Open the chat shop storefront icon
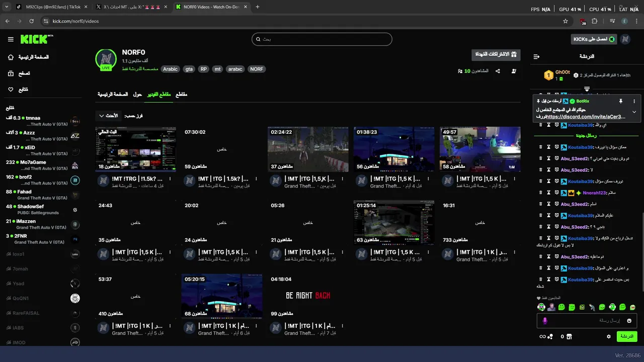The height and width of the screenshot is (362, 644). (x=570, y=336)
